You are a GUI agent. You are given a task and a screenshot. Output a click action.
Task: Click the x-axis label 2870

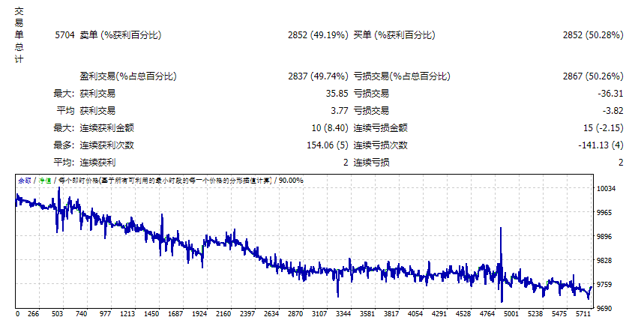[295, 313]
